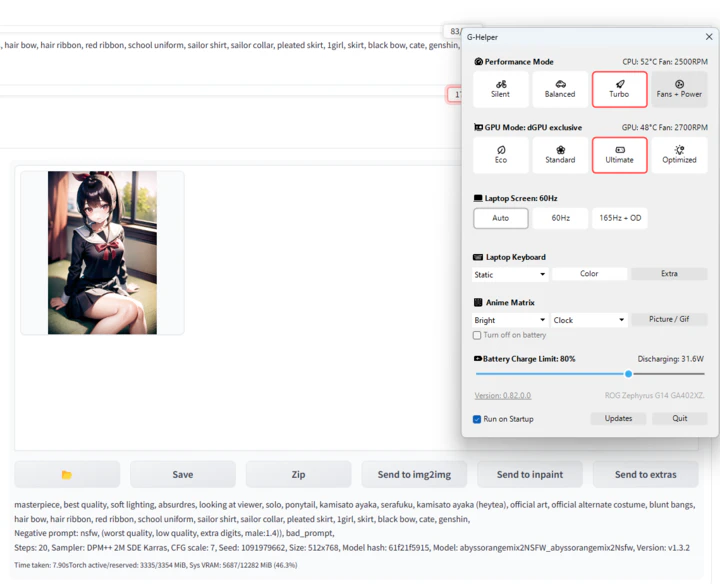Open the Anime Matrix Bright dropdown
This screenshot has width=720, height=584.
[510, 320]
